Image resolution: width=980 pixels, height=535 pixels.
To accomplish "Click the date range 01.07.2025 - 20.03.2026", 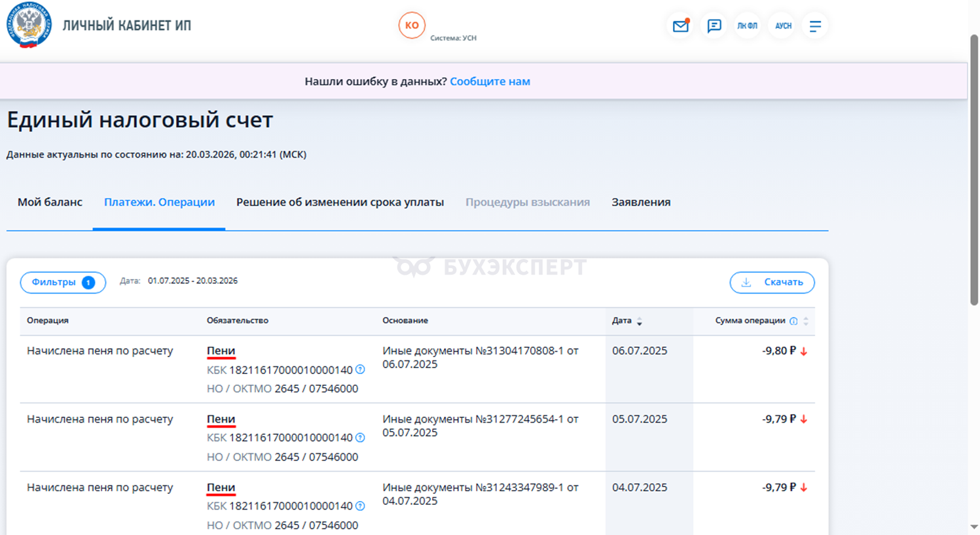I will coord(192,281).
